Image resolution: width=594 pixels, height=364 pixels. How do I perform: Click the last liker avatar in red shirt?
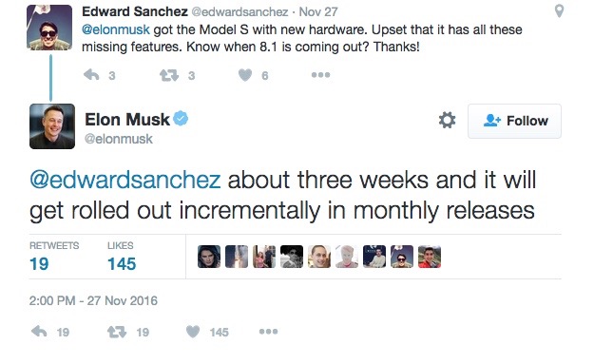[x=430, y=257]
